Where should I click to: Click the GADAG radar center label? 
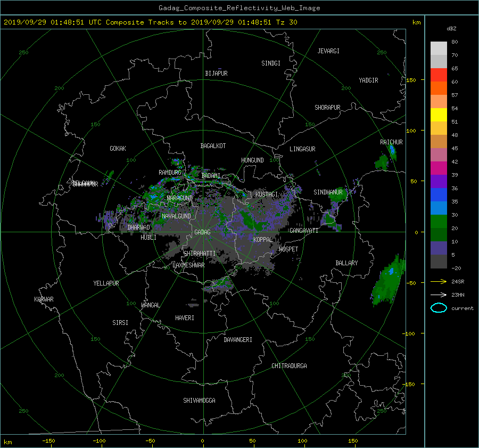pyautogui.click(x=202, y=232)
